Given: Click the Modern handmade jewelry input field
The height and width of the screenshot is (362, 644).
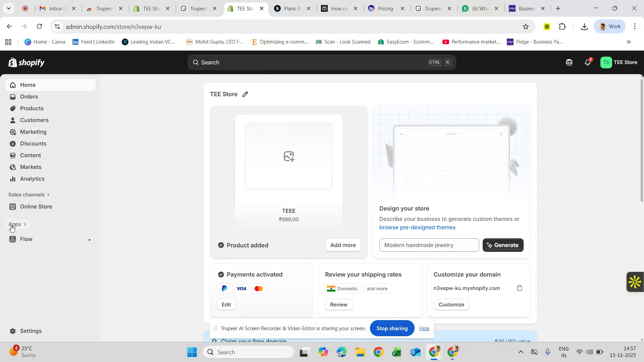Looking at the screenshot, I should point(429,245).
